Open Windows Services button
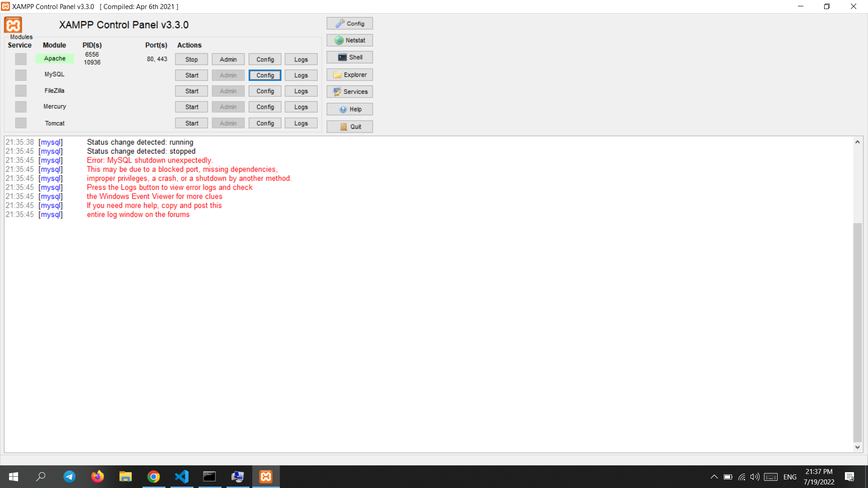Viewport: 868px width, 488px height. pos(349,92)
